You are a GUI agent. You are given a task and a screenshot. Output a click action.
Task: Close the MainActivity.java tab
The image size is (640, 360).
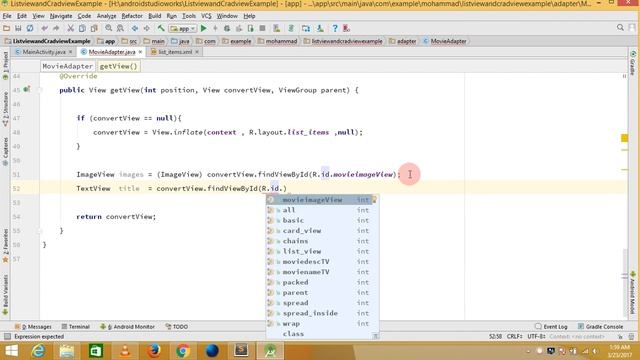(70, 52)
